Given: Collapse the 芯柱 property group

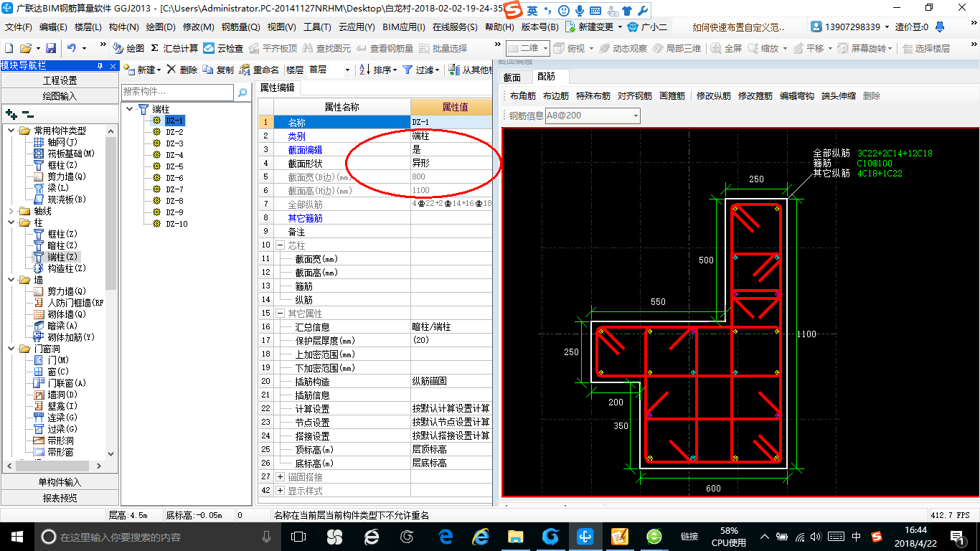Looking at the screenshot, I should point(280,245).
